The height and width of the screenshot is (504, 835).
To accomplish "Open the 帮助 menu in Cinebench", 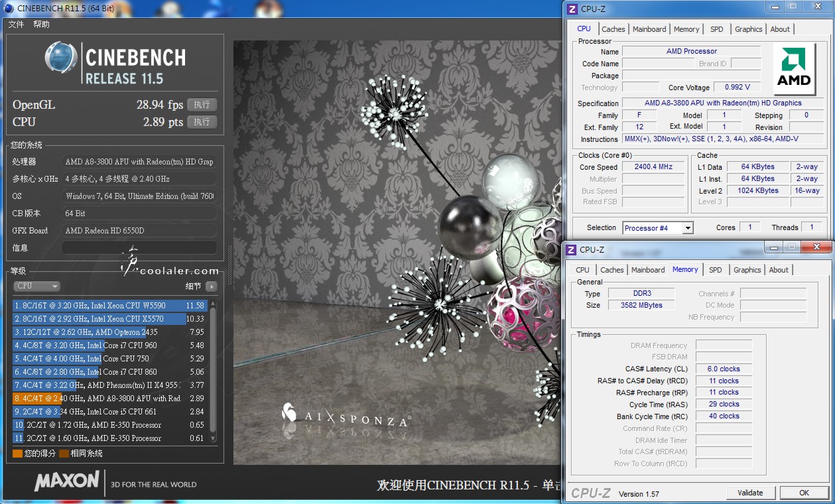I will pyautogui.click(x=41, y=25).
